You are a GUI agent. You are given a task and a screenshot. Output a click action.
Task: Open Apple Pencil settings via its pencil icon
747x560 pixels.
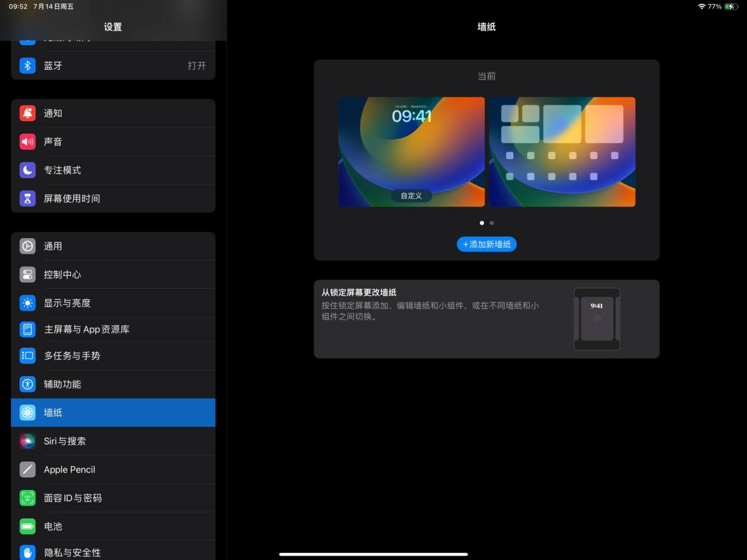[x=28, y=469]
